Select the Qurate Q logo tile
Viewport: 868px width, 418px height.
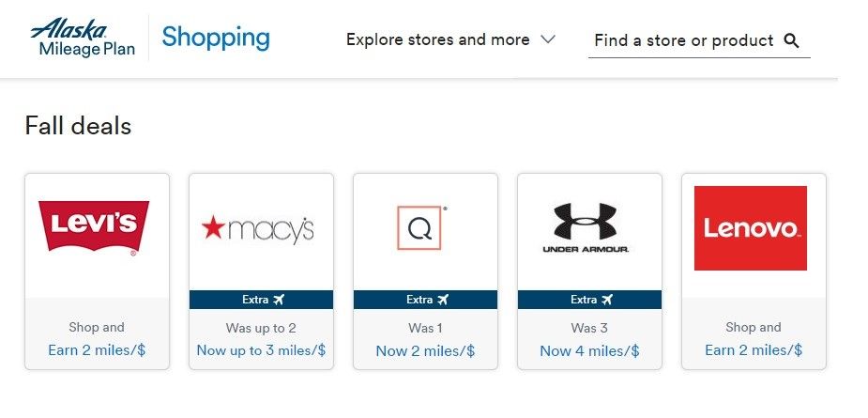[x=421, y=228]
